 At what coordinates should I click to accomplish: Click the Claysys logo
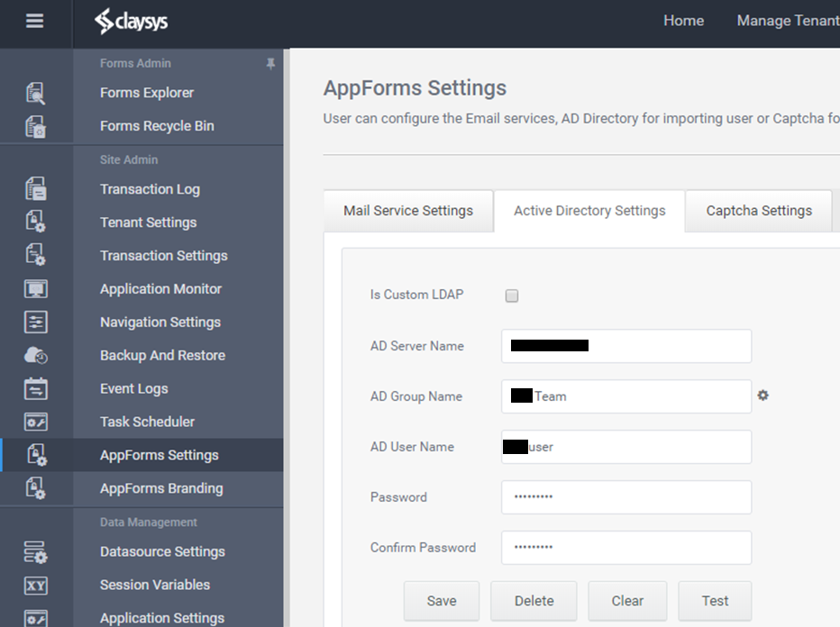[x=132, y=22]
